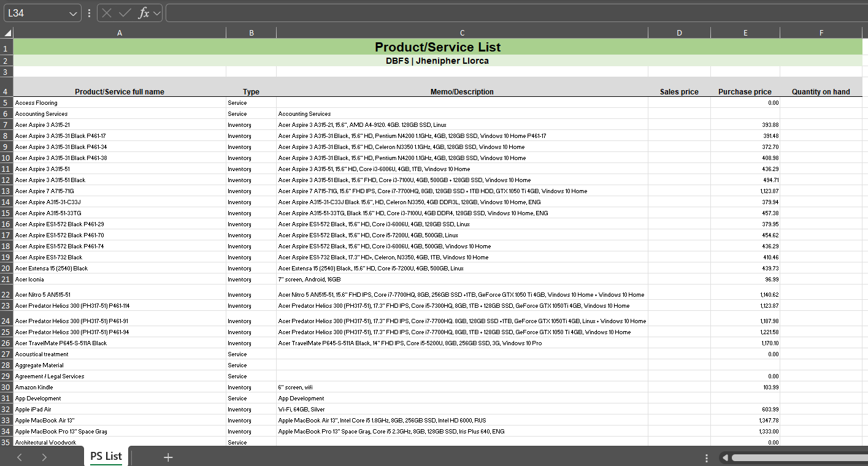Select column D header
Screen dimensions: 868x466
tap(679, 33)
